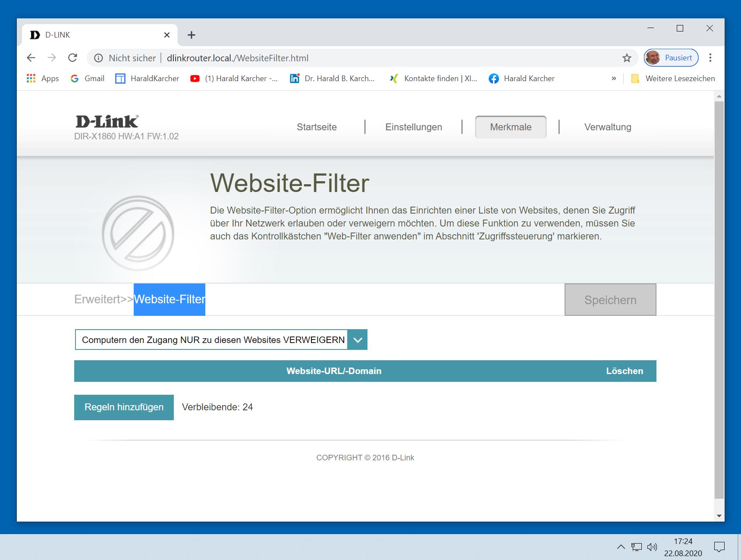
Task: Close the D-LINK browser tab
Action: [x=167, y=35]
